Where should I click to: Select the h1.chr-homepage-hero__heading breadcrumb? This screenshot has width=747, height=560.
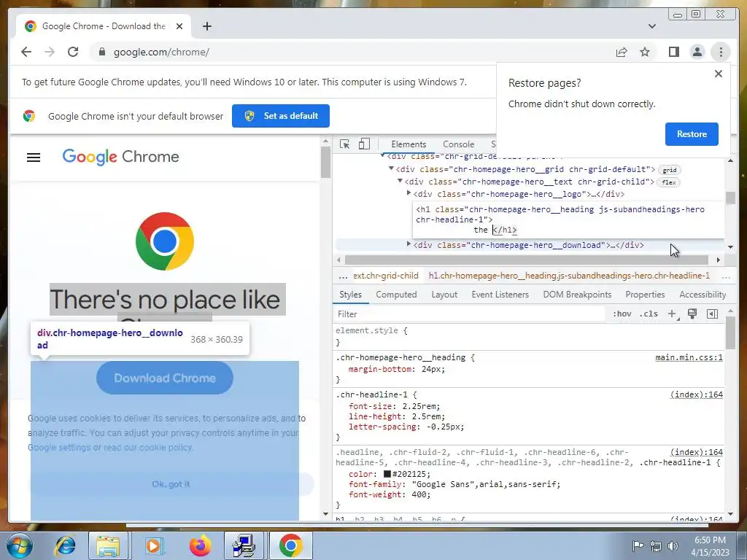(x=569, y=276)
